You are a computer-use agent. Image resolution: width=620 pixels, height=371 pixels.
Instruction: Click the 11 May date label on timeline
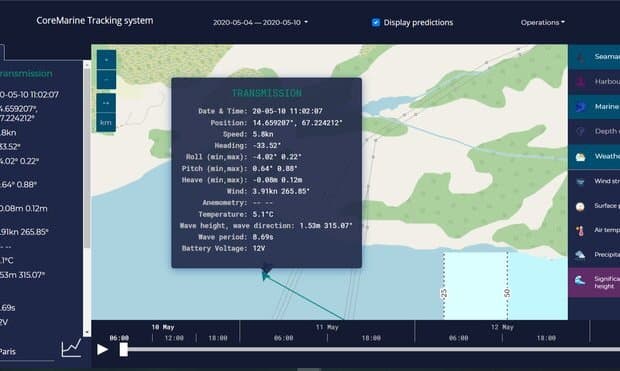tap(327, 327)
